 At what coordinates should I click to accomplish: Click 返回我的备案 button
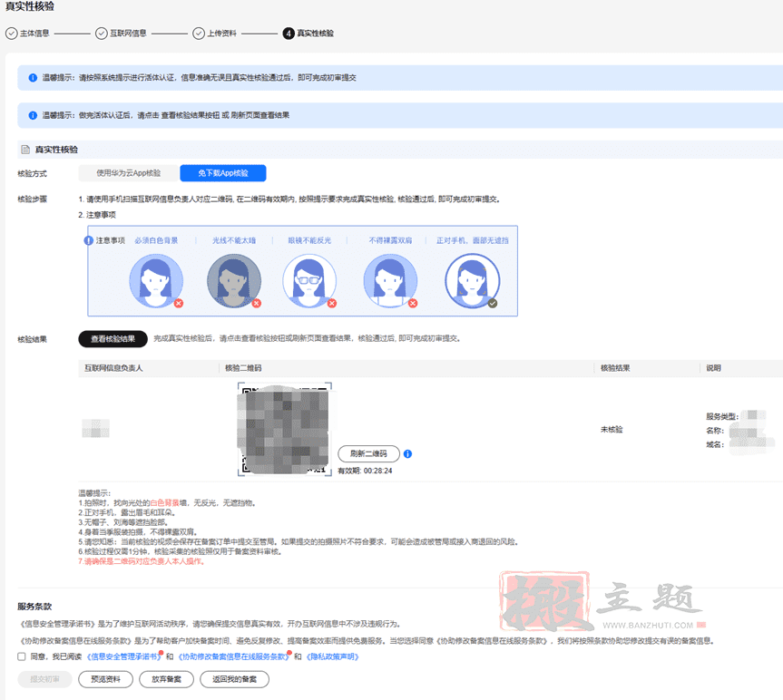pos(234,679)
